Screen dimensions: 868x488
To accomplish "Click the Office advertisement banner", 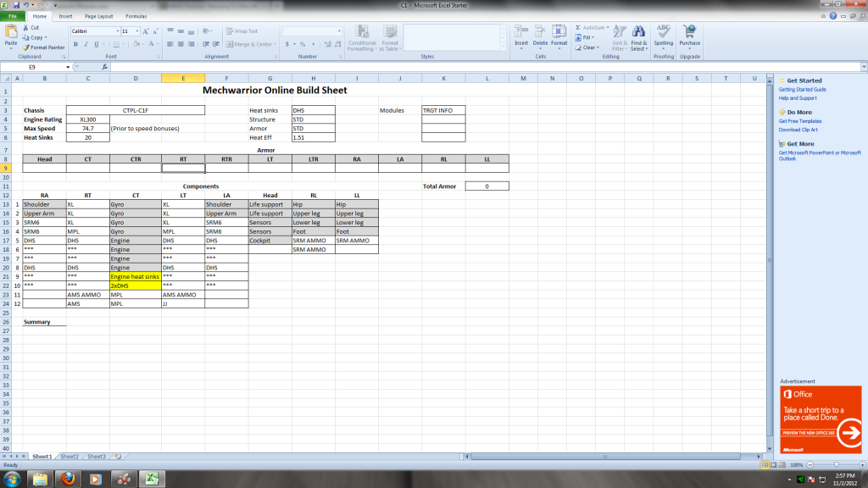I will pyautogui.click(x=821, y=419).
